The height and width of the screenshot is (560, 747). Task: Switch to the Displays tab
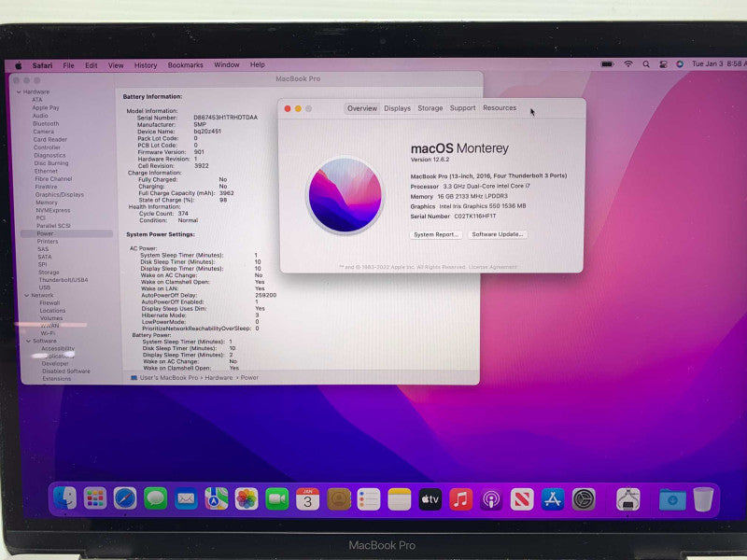click(x=398, y=108)
